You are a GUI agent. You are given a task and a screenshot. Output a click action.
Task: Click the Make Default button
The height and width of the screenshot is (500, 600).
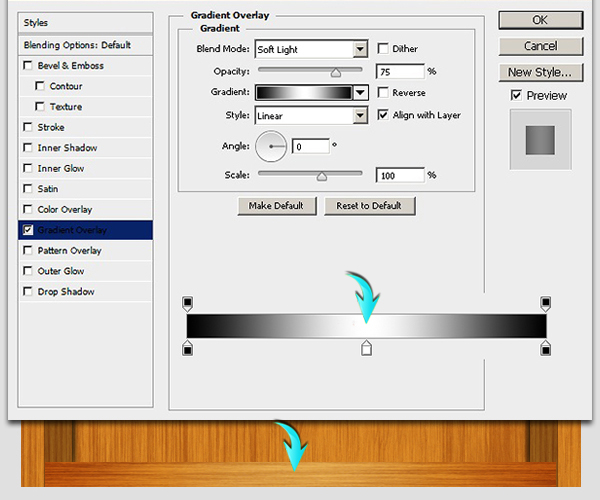277,205
